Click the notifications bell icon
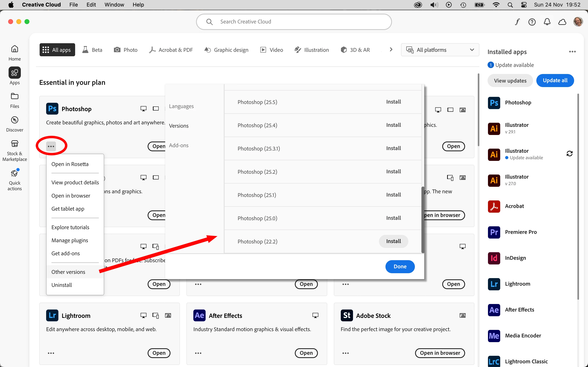Image resolution: width=588 pixels, height=367 pixels. pos(547,22)
